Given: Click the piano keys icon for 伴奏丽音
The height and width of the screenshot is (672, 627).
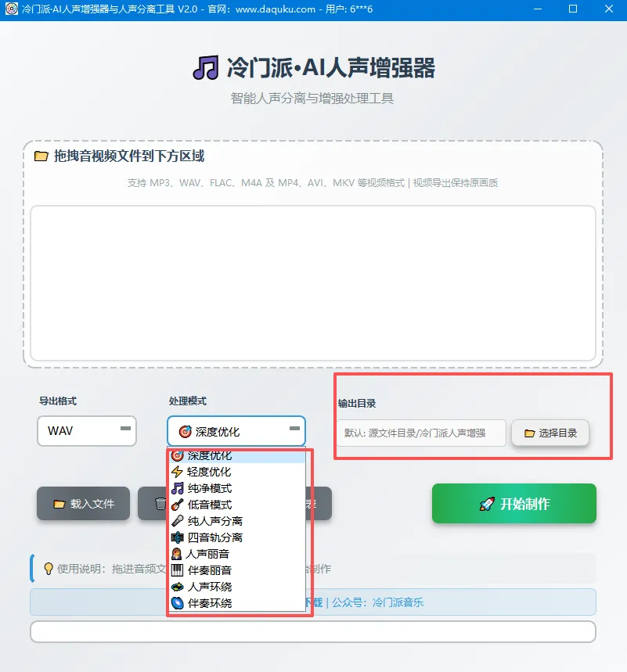Looking at the screenshot, I should (177, 570).
